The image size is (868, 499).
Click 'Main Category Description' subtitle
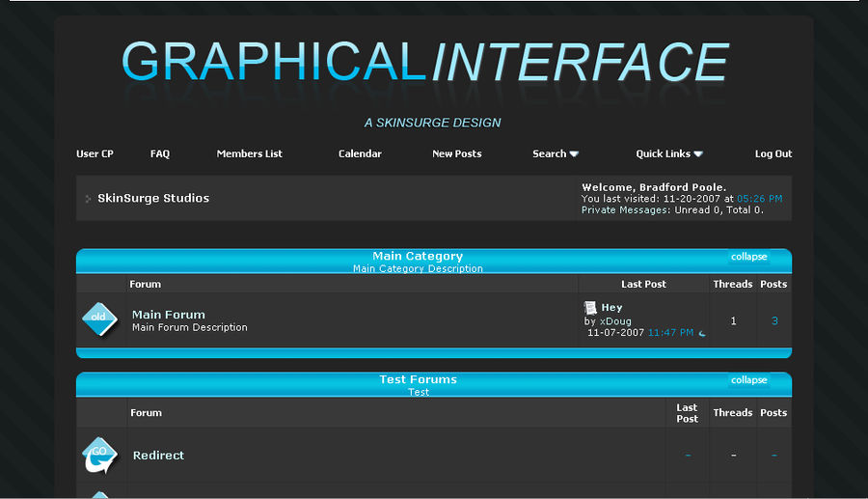pyautogui.click(x=418, y=268)
